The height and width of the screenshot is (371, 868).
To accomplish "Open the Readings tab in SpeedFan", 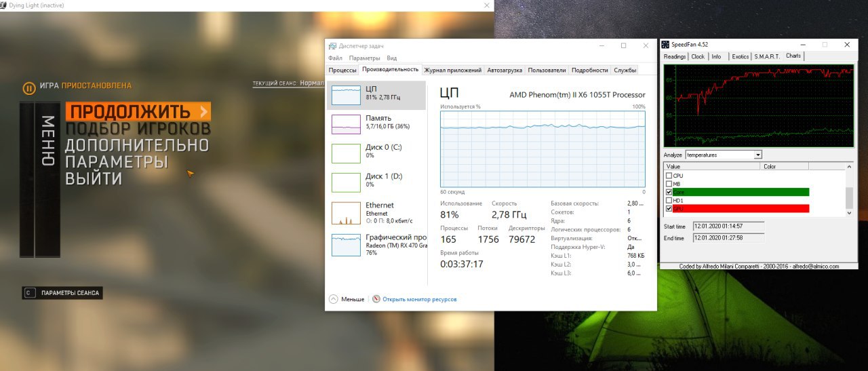I will pyautogui.click(x=675, y=56).
